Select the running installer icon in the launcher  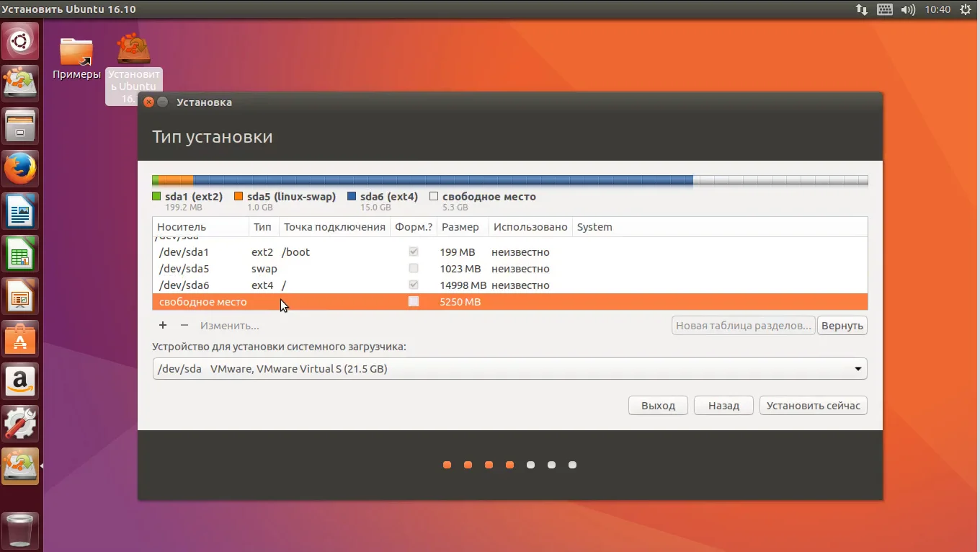(20, 466)
